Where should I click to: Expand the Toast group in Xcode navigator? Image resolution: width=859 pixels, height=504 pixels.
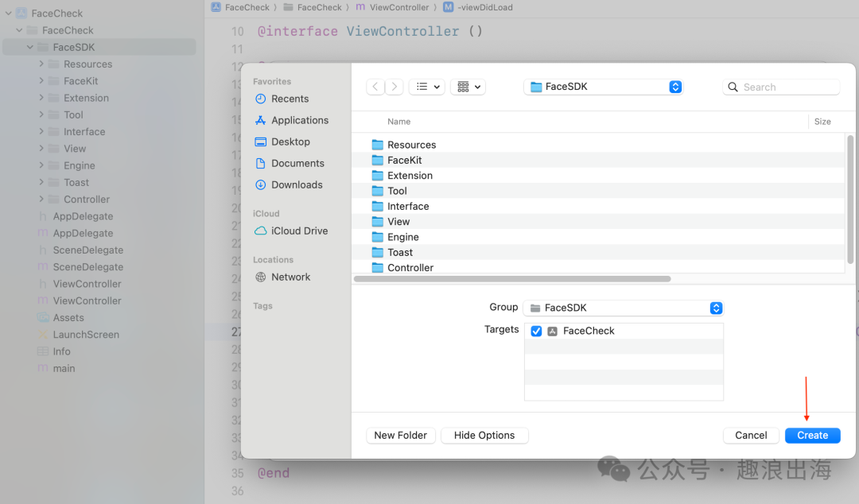tap(41, 182)
